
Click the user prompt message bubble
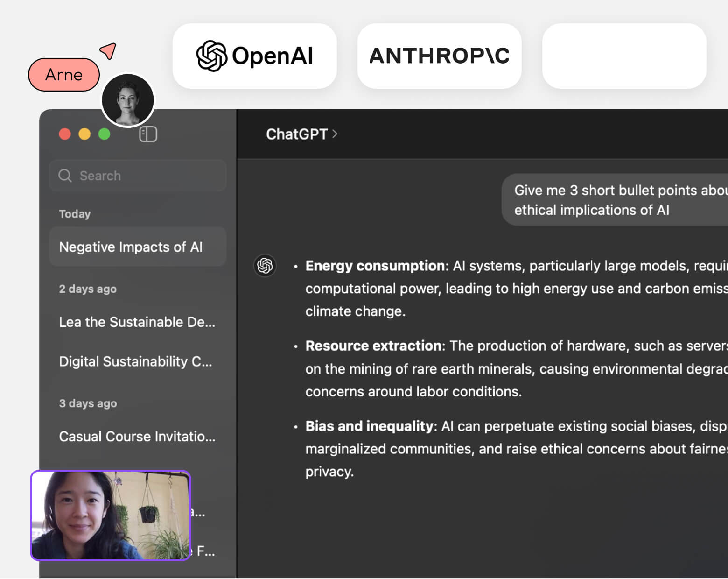pos(615,200)
